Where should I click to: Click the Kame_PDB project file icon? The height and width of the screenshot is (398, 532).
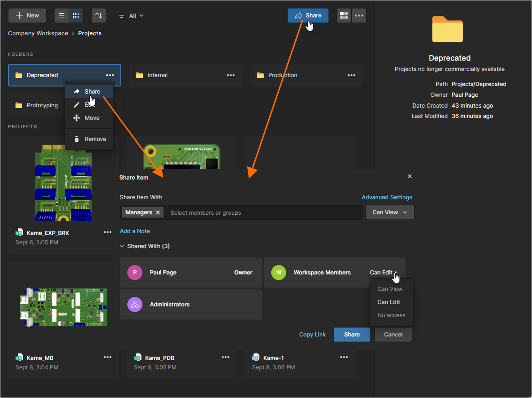[137, 357]
